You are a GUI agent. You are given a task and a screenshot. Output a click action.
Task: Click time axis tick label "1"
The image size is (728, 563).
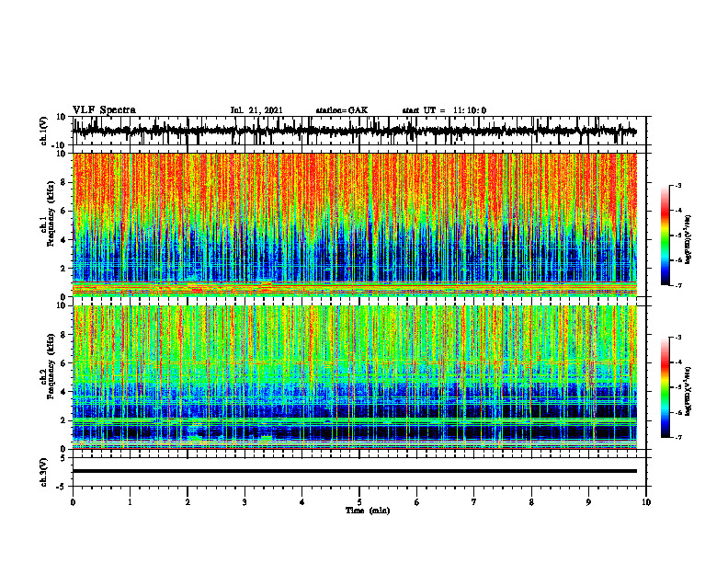pyautogui.click(x=130, y=502)
